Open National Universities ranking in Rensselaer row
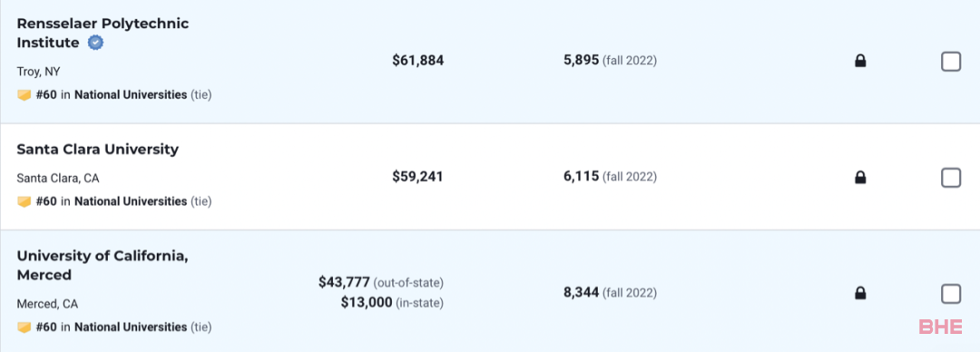 coord(131,95)
